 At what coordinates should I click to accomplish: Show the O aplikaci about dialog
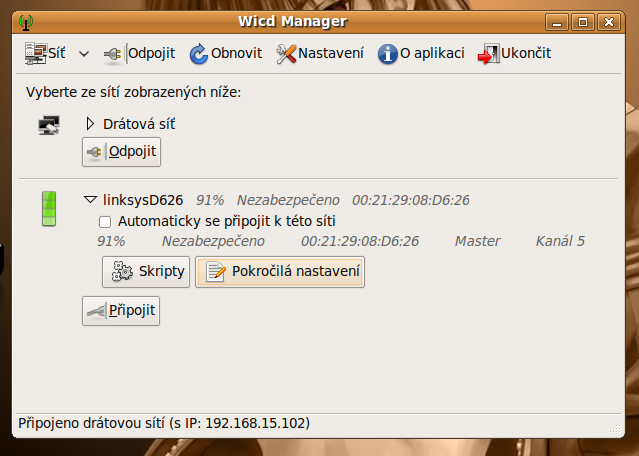coord(421,53)
